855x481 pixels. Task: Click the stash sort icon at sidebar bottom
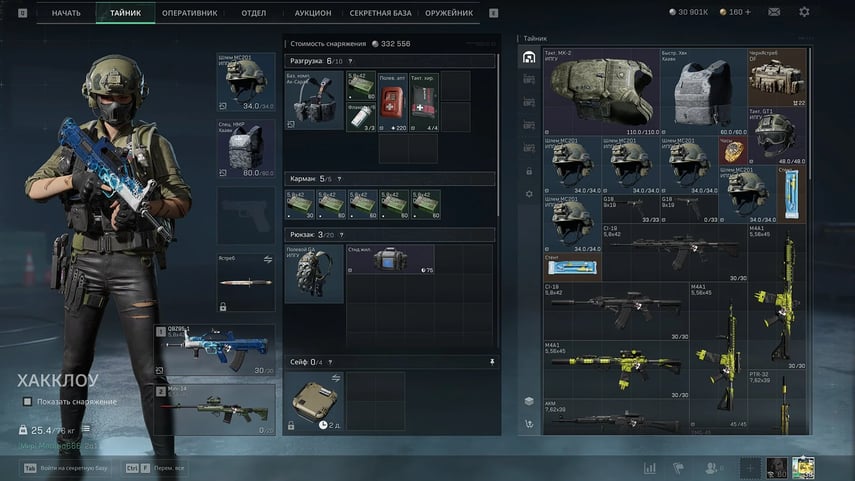pyautogui.click(x=529, y=424)
